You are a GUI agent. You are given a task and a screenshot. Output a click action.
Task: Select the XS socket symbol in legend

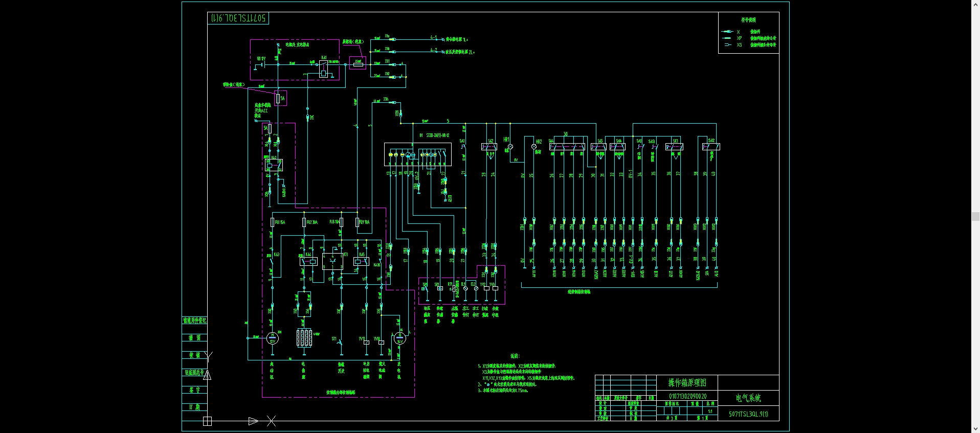(x=728, y=45)
